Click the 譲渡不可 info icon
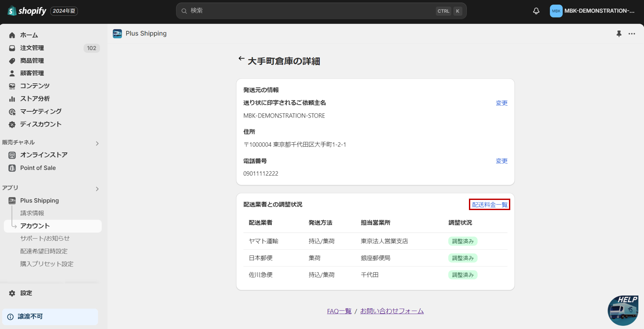The width and height of the screenshot is (644, 329). [11, 317]
